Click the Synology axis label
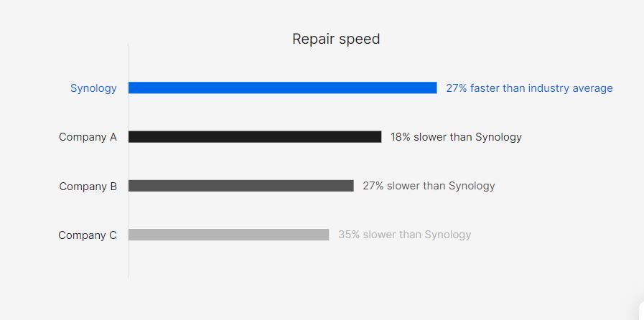Viewport: 644px width, 320px height. [x=93, y=88]
